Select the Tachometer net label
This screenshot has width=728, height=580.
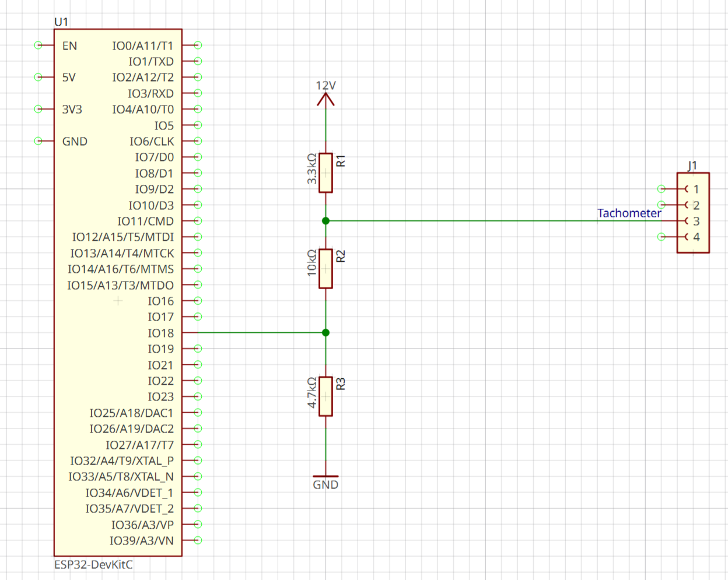pyautogui.click(x=629, y=213)
